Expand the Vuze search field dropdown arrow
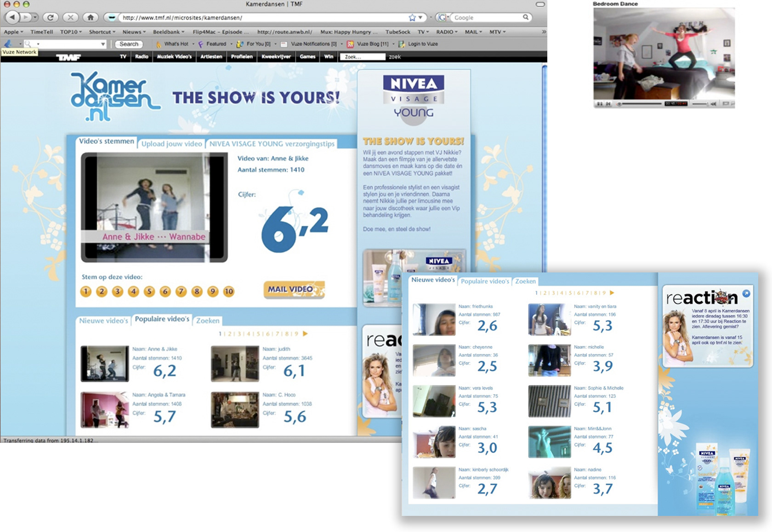Image resolution: width=772 pixels, height=532 pixels. [x=103, y=44]
